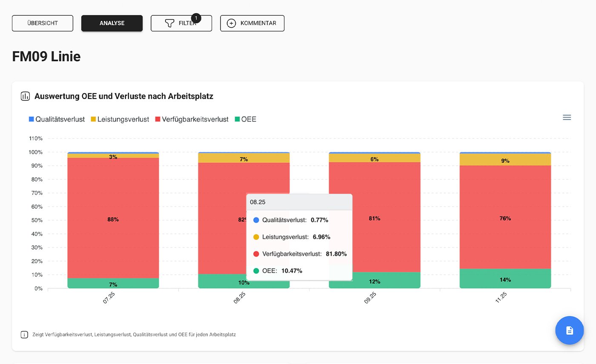This screenshot has width=596, height=364.
Task: Select the ANALYSE tab
Action: (112, 23)
